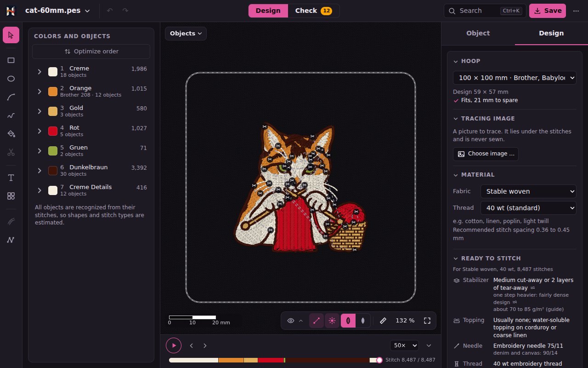The width and height of the screenshot is (588, 368).
Task: Click Choose image button
Action: [486, 154]
